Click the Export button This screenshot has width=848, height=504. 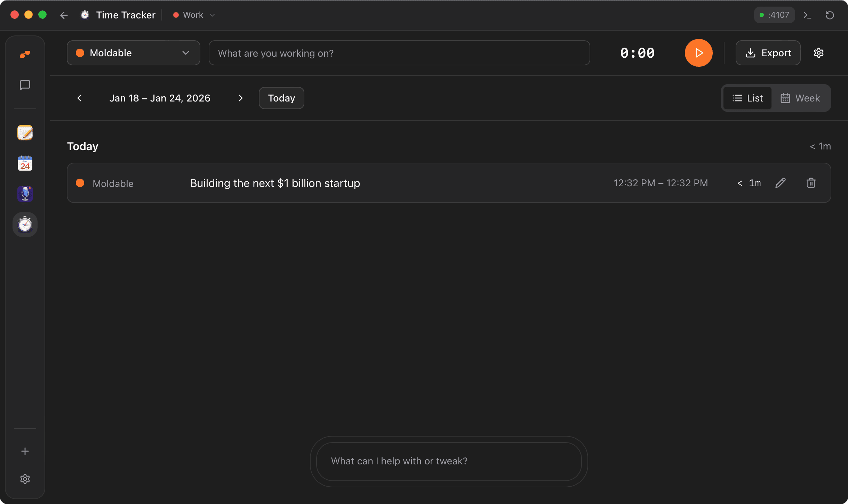click(768, 52)
